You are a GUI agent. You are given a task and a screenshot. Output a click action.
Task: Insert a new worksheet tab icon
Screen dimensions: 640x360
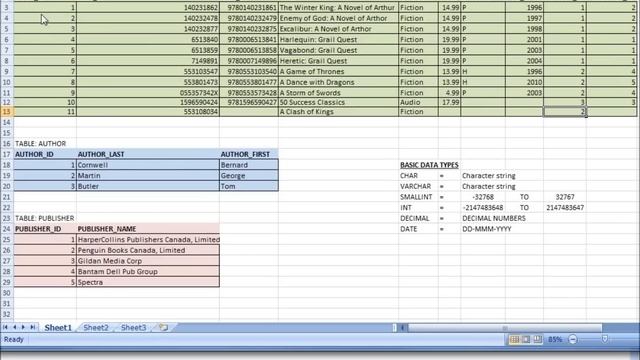click(163, 327)
